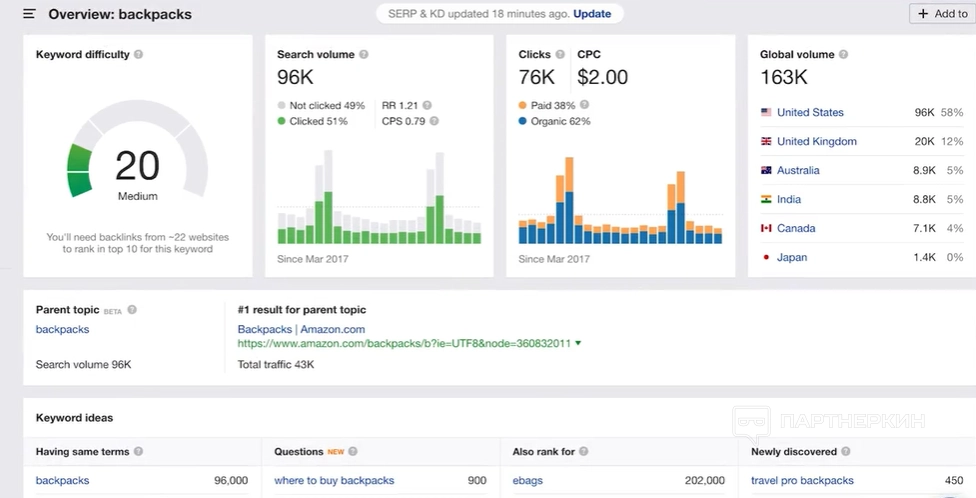
Task: Open the United States volume link
Action: click(810, 113)
